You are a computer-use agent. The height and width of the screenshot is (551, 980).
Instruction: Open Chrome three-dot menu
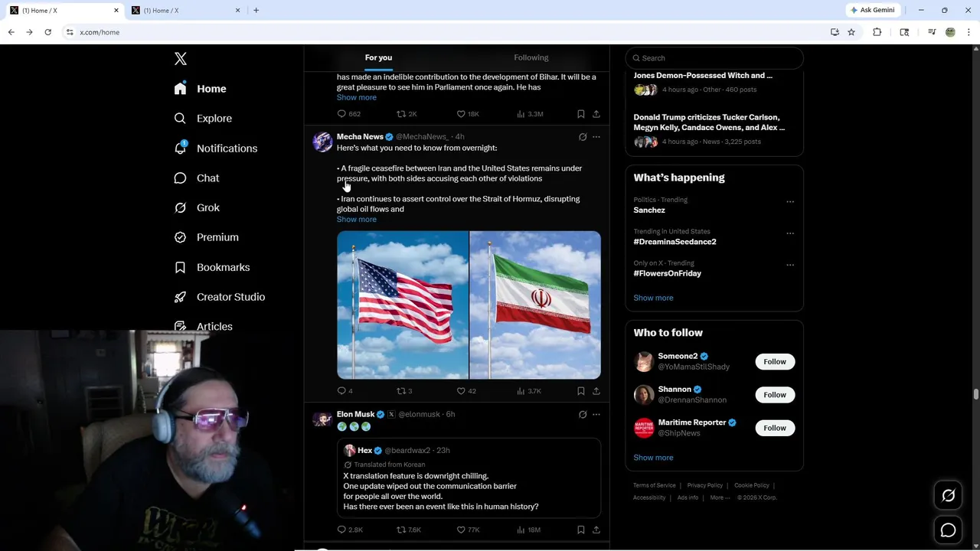[x=969, y=32]
